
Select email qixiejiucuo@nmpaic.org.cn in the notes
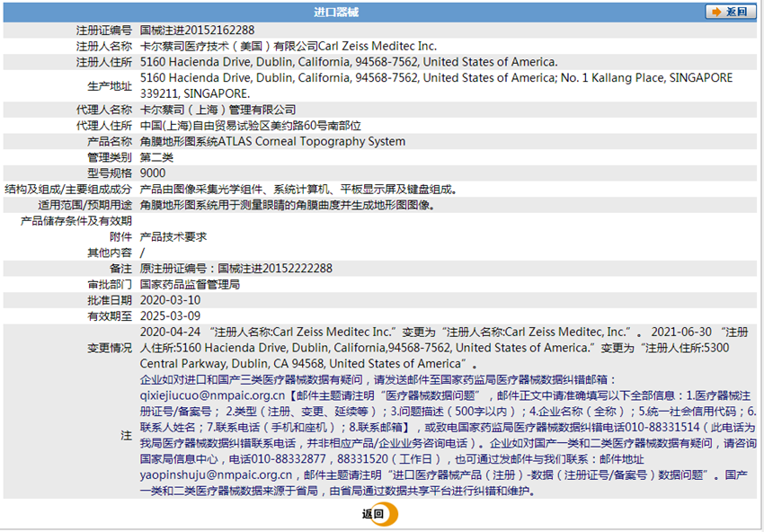[212, 395]
